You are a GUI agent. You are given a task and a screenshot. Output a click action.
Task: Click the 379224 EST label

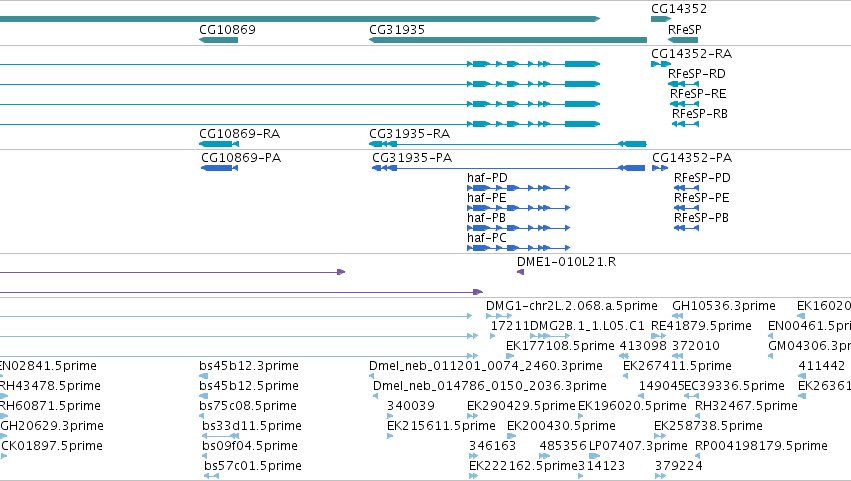pos(678,467)
